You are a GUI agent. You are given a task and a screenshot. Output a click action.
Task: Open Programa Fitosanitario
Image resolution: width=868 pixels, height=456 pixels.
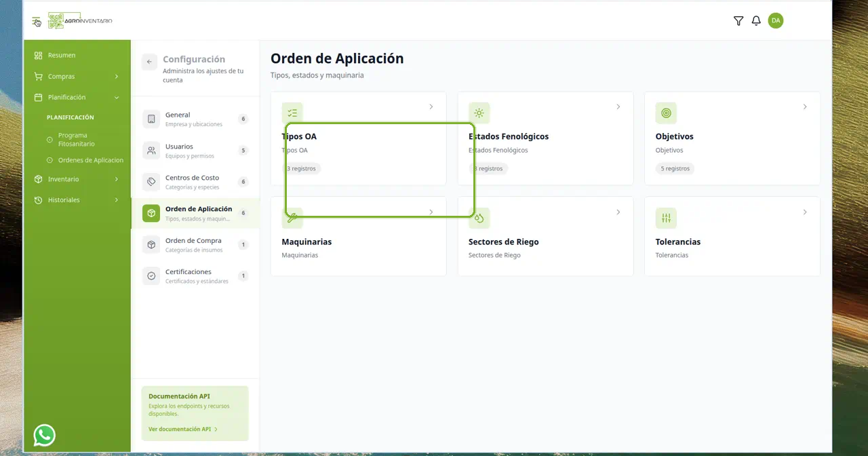(77, 140)
